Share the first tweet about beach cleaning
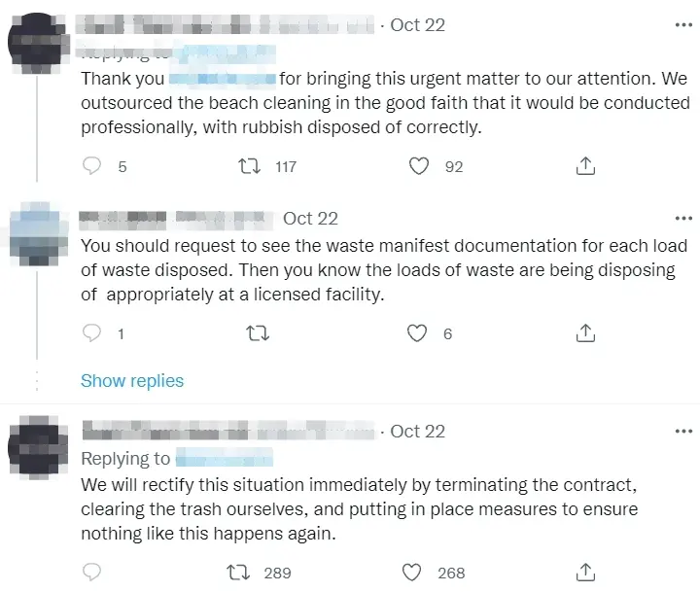This screenshot has height=592, width=700. [585, 167]
